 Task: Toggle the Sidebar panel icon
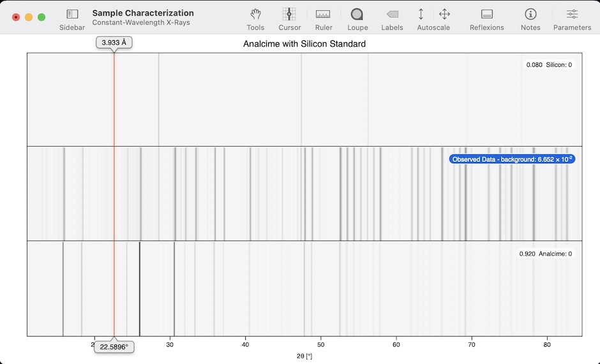[x=72, y=14]
